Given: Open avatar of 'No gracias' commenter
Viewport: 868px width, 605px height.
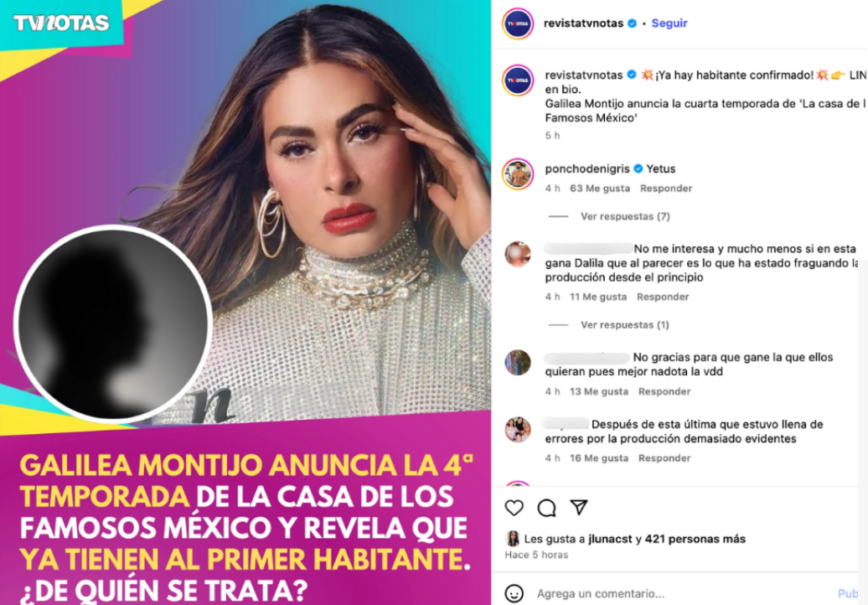Looking at the screenshot, I should click(518, 363).
